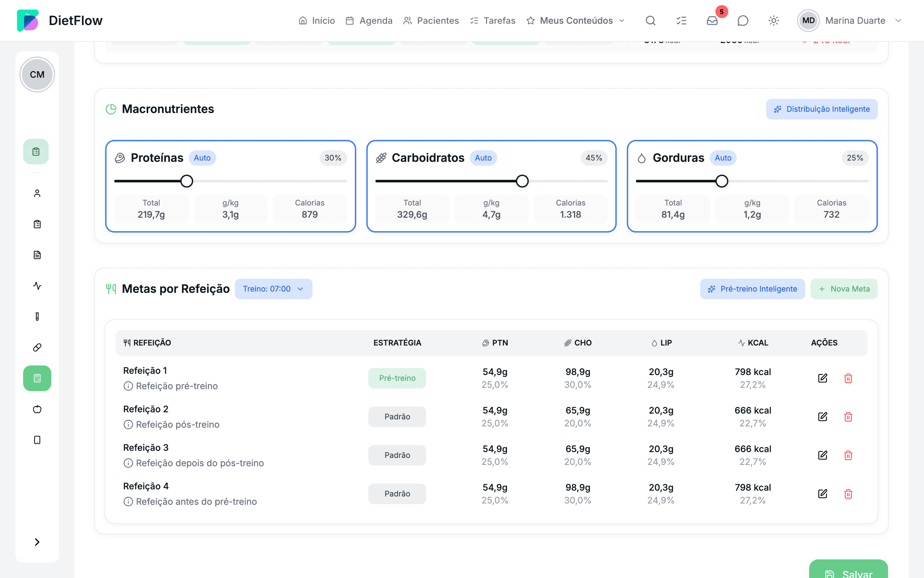
Task: Toggle the Auto badge on Carboidratos
Action: (483, 158)
